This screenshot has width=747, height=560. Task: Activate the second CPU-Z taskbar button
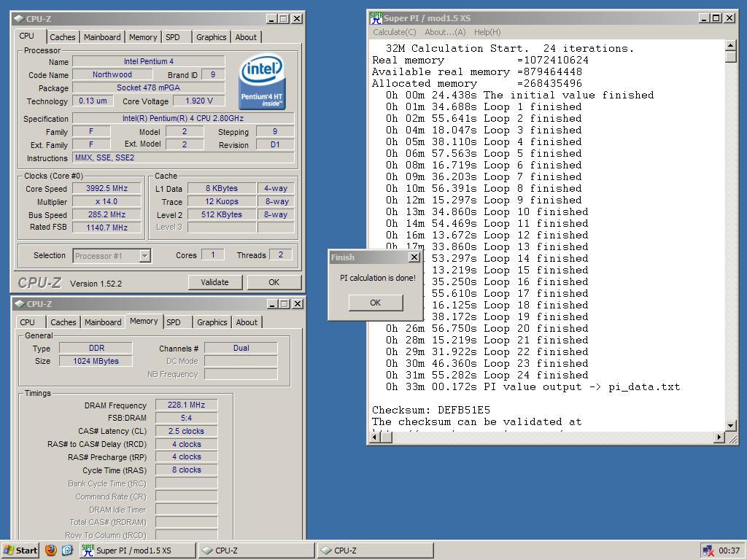pos(375,550)
